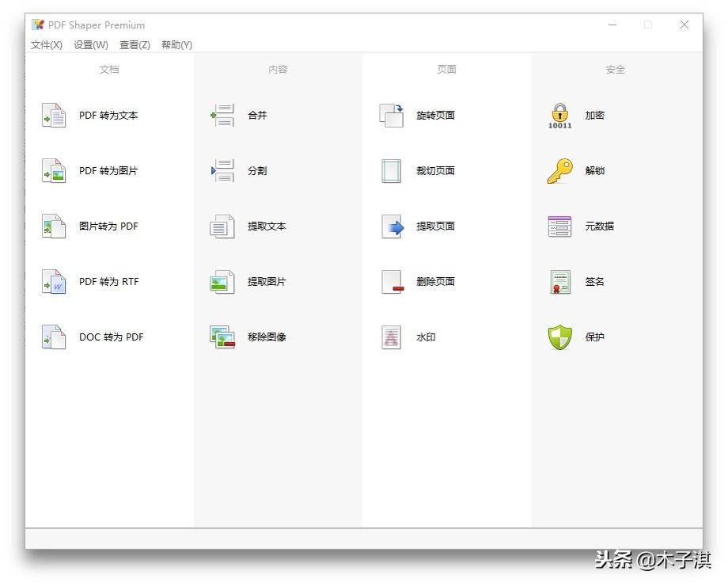Image resolution: width=728 pixels, height=586 pixels.
Task: Select the 分割 (split) icon
Action: pyautogui.click(x=222, y=171)
